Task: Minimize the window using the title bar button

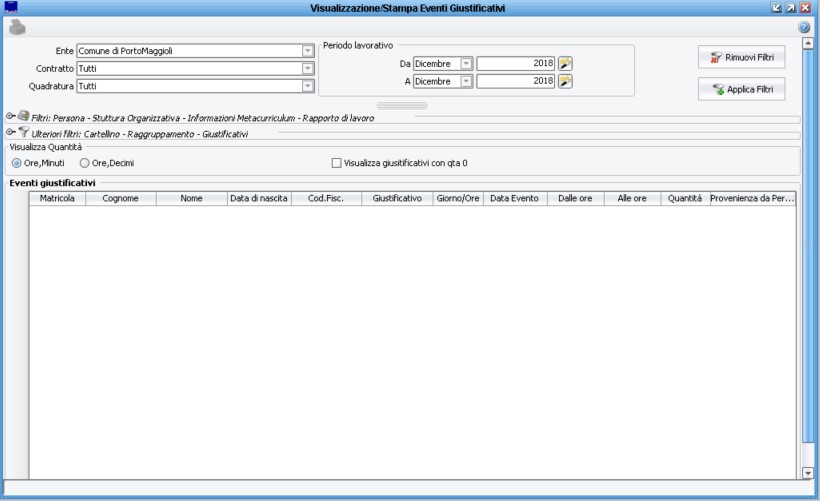Action: pos(776,8)
